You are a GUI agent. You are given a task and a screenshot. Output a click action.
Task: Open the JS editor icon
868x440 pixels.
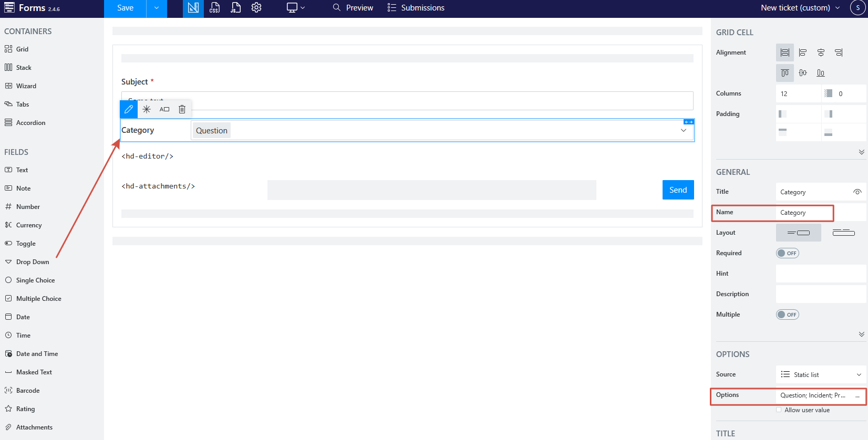236,8
